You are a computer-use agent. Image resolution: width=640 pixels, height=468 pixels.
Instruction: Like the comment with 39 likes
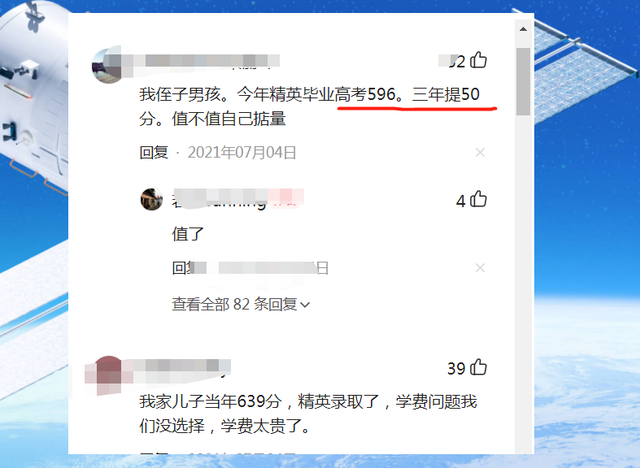point(478,367)
